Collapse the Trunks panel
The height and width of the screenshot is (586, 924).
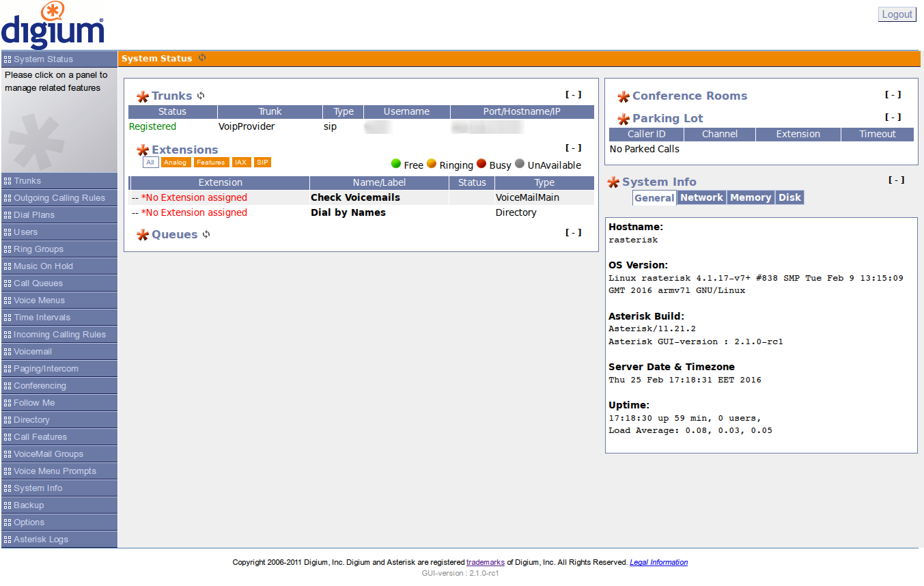(x=573, y=95)
